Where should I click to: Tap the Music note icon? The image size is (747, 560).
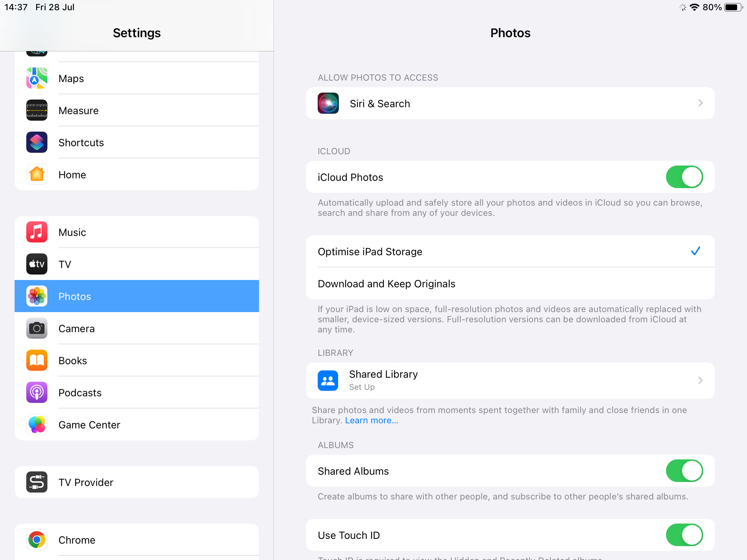tap(37, 232)
